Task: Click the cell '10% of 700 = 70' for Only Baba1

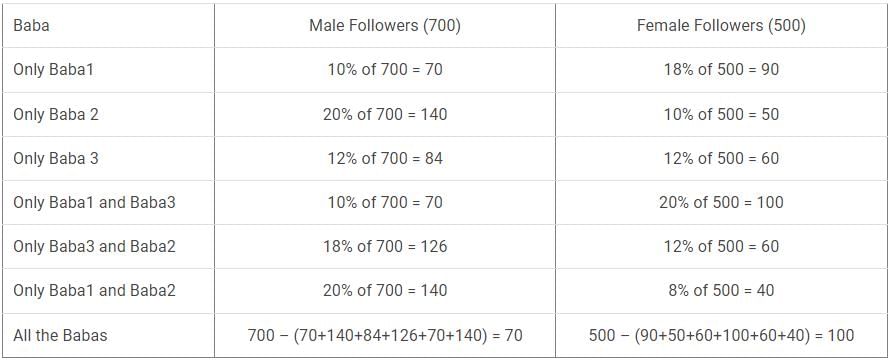Action: [x=385, y=69]
